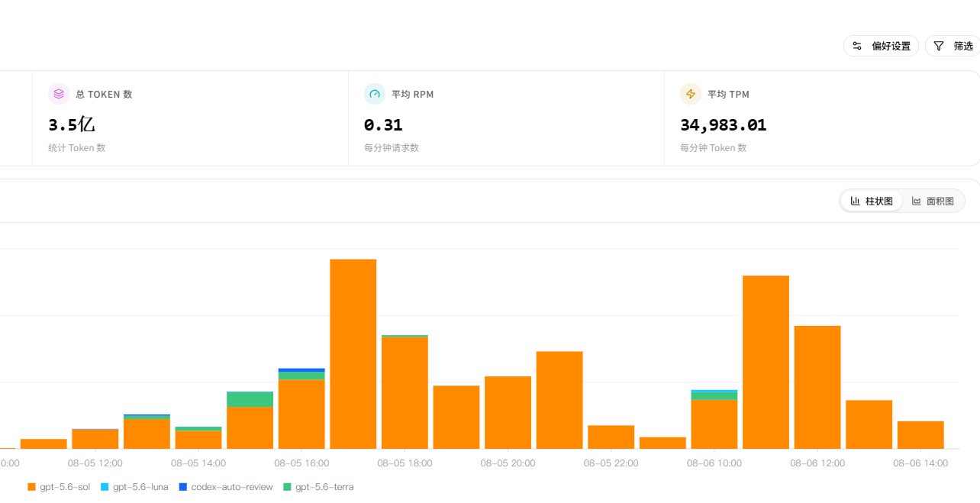Open the 筛选 filter button
Screen dimensions: 980x503
click(x=953, y=46)
